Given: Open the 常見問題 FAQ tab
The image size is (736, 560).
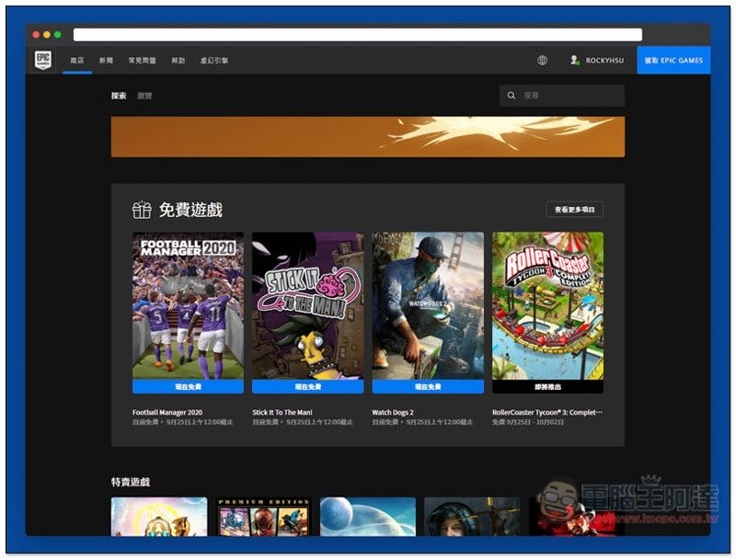Looking at the screenshot, I should tap(143, 61).
